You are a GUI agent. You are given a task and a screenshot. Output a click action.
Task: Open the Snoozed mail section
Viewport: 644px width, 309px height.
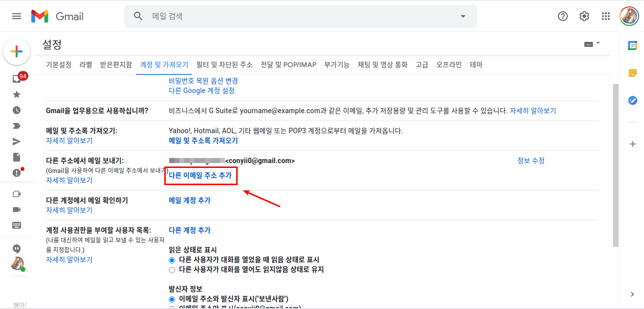click(16, 110)
